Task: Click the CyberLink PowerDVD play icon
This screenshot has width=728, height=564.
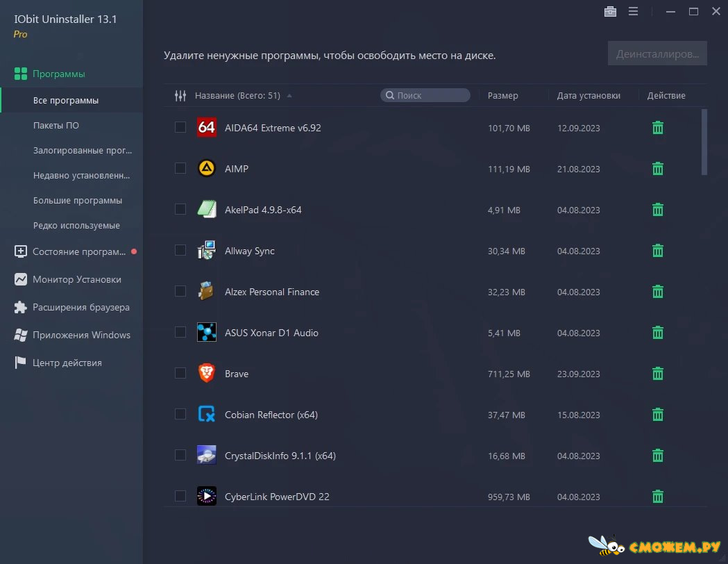Action: click(207, 496)
